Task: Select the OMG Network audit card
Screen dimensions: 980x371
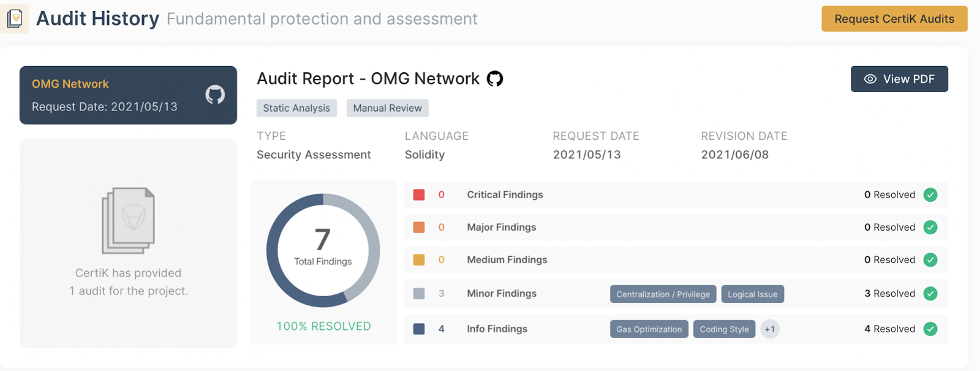Action: click(128, 95)
